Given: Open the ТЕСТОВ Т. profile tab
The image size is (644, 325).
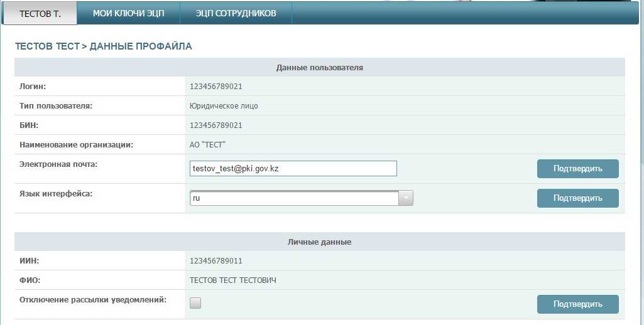Looking at the screenshot, I should [40, 13].
